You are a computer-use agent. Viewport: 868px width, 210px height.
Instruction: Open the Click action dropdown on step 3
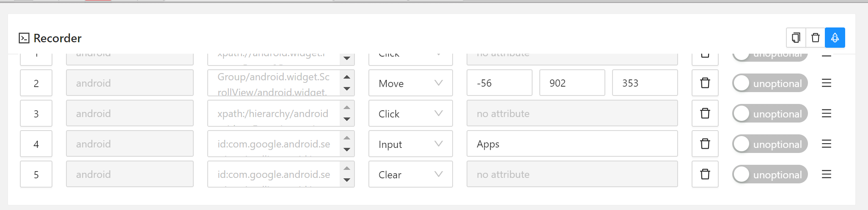[x=410, y=114]
